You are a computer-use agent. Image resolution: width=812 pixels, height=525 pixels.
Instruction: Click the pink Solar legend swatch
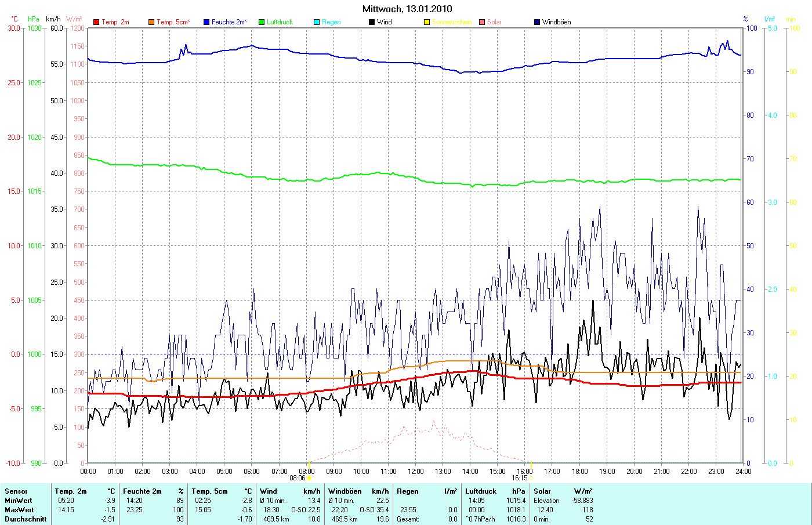[482, 22]
